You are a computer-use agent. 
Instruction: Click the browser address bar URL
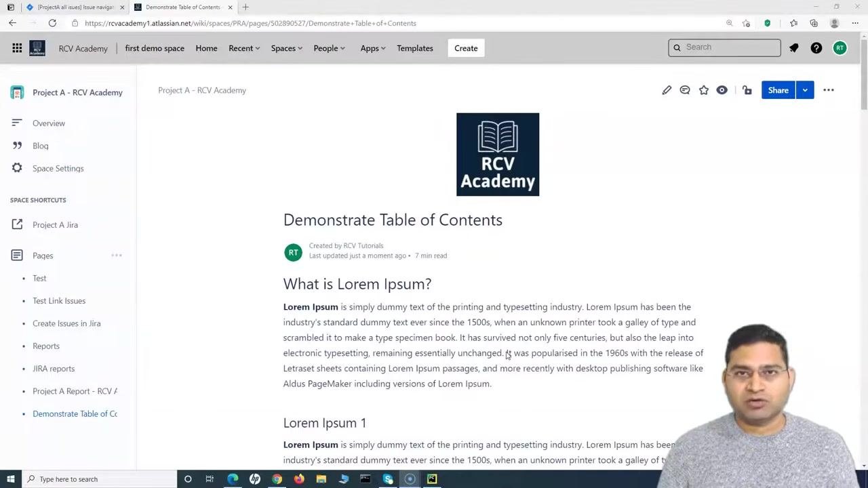[250, 23]
